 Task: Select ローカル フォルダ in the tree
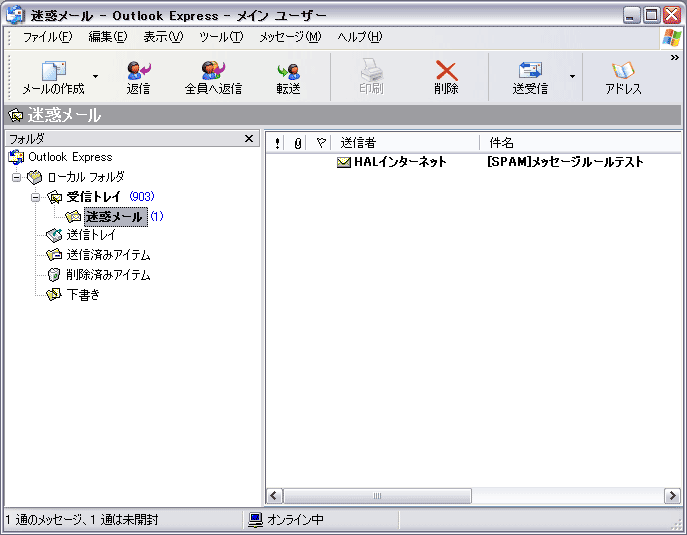pyautogui.click(x=86, y=177)
